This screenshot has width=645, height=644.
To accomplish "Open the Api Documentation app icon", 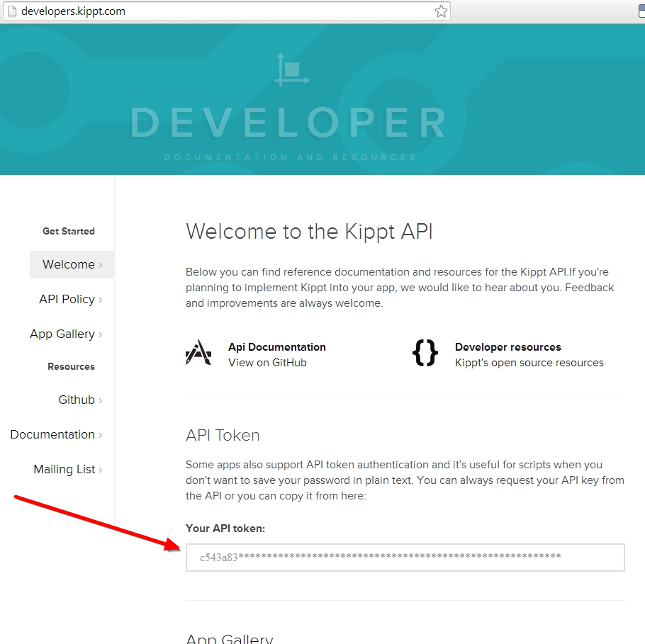I will tap(198, 353).
